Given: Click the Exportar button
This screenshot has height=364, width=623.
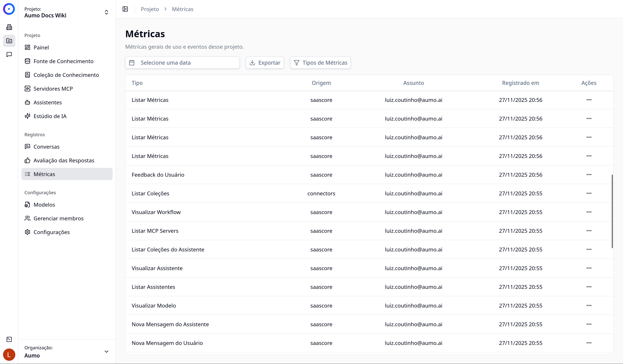Looking at the screenshot, I should pyautogui.click(x=265, y=63).
